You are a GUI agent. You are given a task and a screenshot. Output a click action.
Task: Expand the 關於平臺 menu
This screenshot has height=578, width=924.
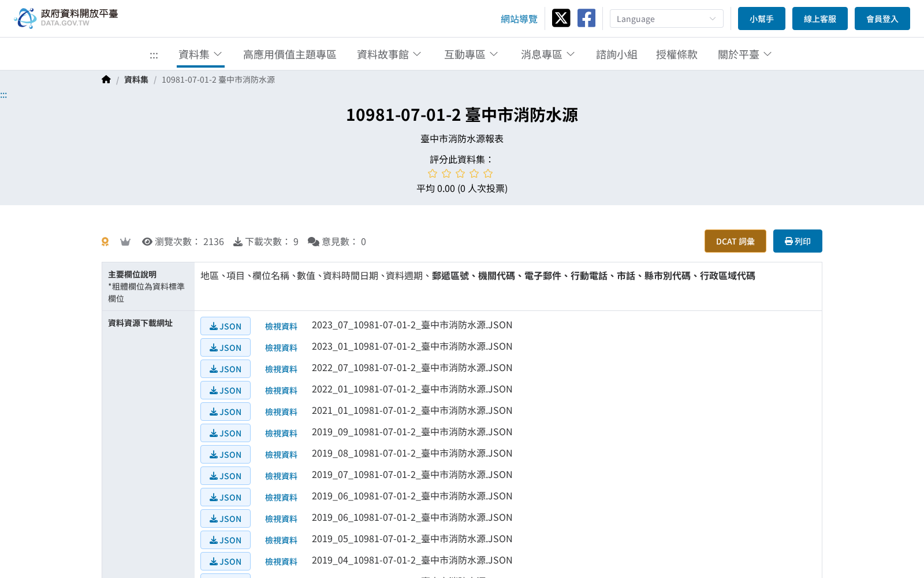tap(745, 54)
